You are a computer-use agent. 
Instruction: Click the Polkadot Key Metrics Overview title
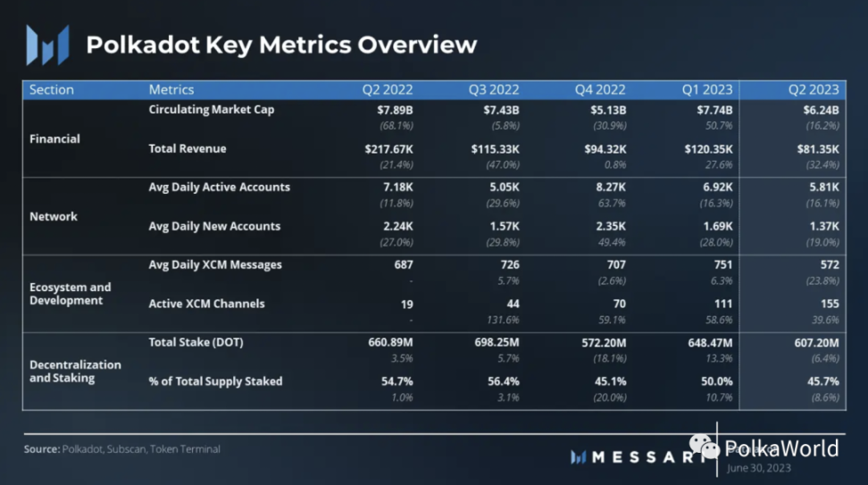[281, 46]
